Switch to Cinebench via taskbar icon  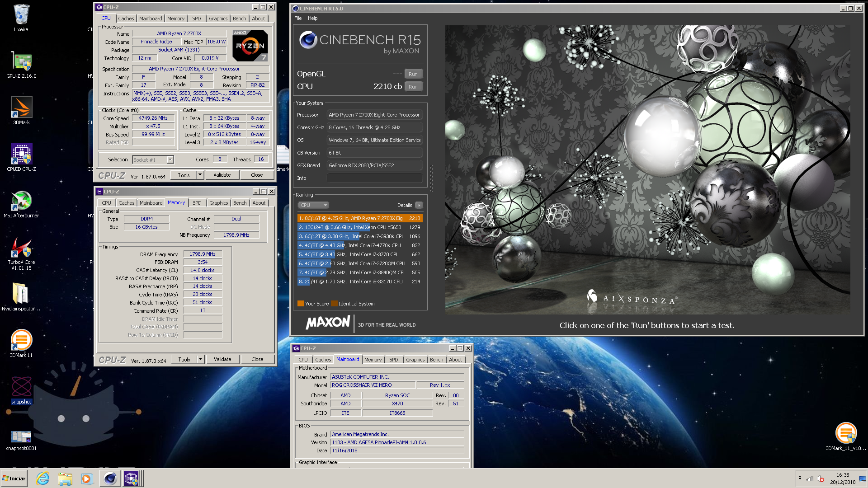point(110,479)
